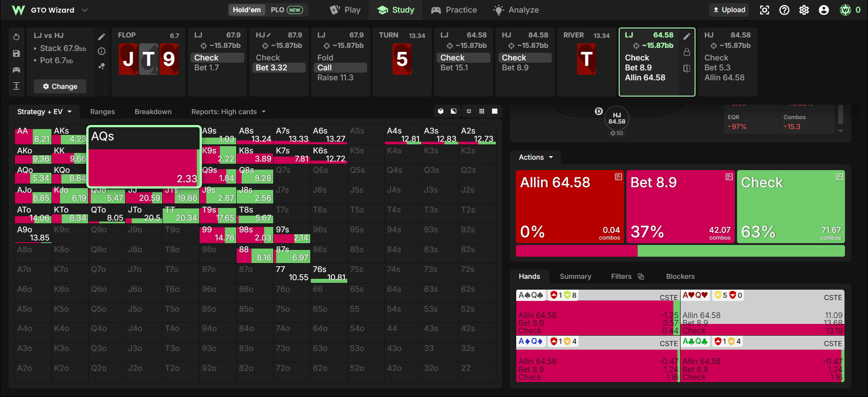Screen dimensions: 868x397
Task: Click the split compare icon on LJ card
Action: pyautogui.click(x=687, y=68)
